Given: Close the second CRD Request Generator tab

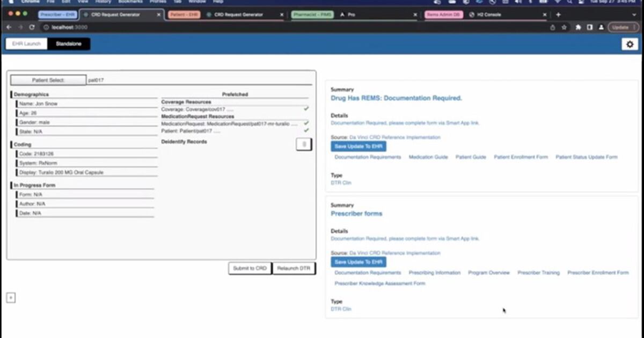Looking at the screenshot, I should 282,14.
